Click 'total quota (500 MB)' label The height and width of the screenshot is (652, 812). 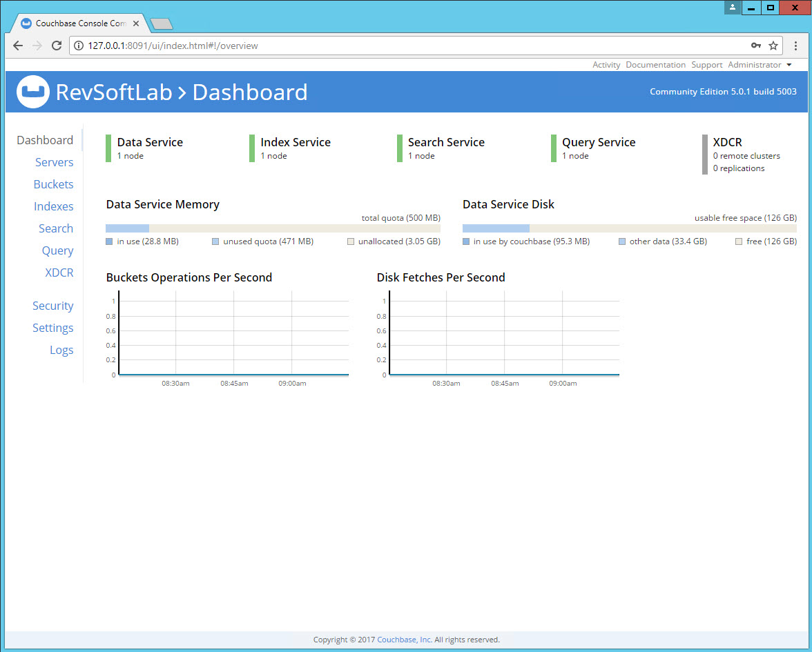tap(400, 218)
